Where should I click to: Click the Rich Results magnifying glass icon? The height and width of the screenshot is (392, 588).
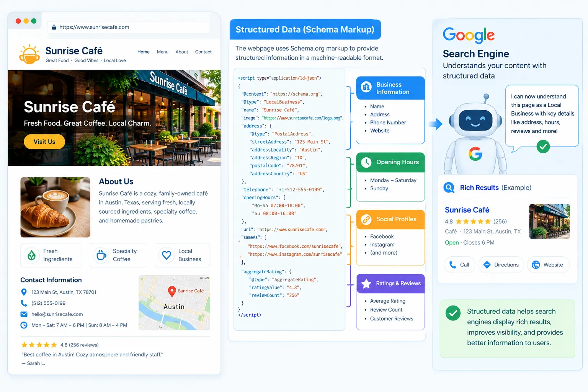point(449,188)
